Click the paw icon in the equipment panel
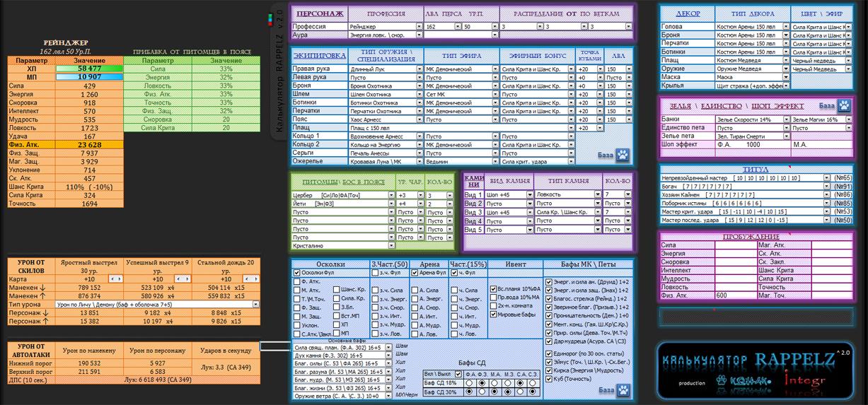 [622, 154]
